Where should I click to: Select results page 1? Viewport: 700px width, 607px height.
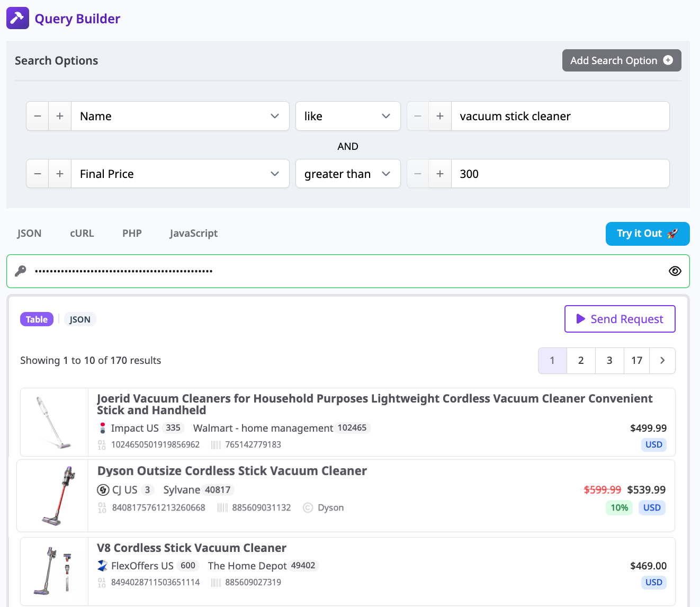coord(552,361)
